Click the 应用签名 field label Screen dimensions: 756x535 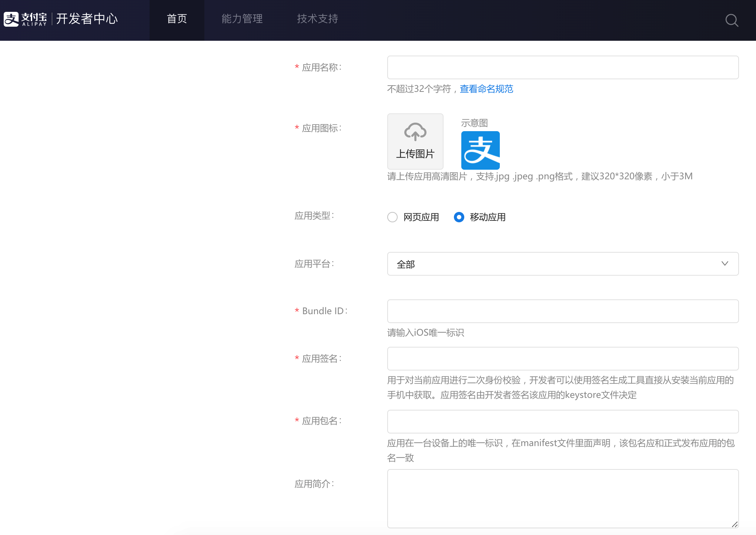322,359
